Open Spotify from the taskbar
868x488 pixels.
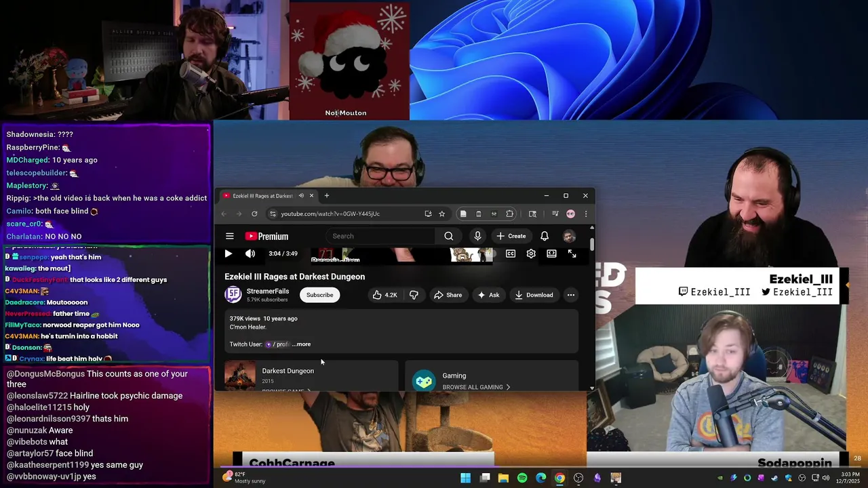pos(522,478)
